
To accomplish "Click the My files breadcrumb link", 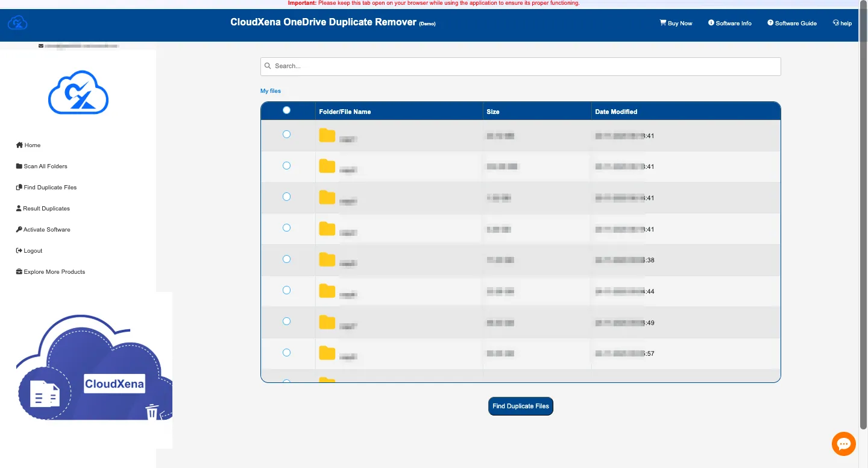I will pyautogui.click(x=271, y=91).
